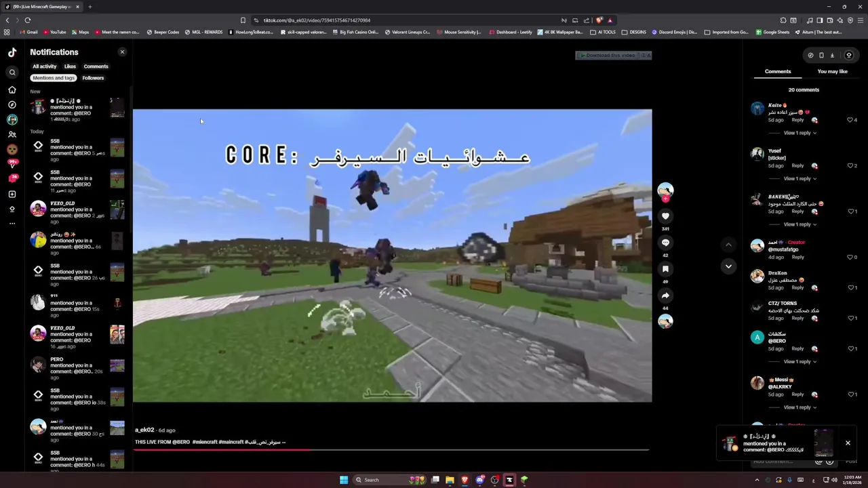Go to the TikTok Home (For You) page
This screenshot has width=868, height=488.
click(x=12, y=89)
